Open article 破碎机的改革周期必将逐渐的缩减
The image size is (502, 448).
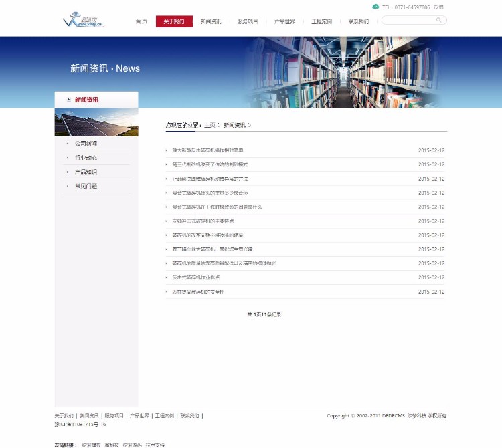(207, 235)
